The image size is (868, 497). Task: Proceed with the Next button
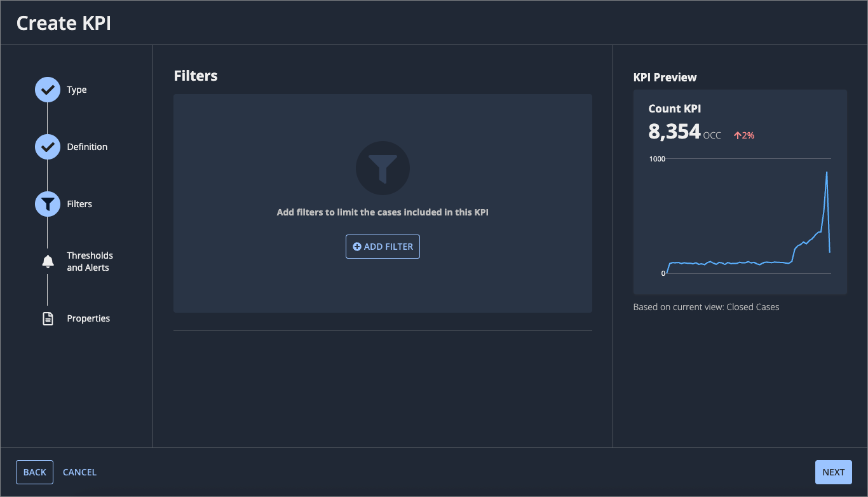click(833, 472)
